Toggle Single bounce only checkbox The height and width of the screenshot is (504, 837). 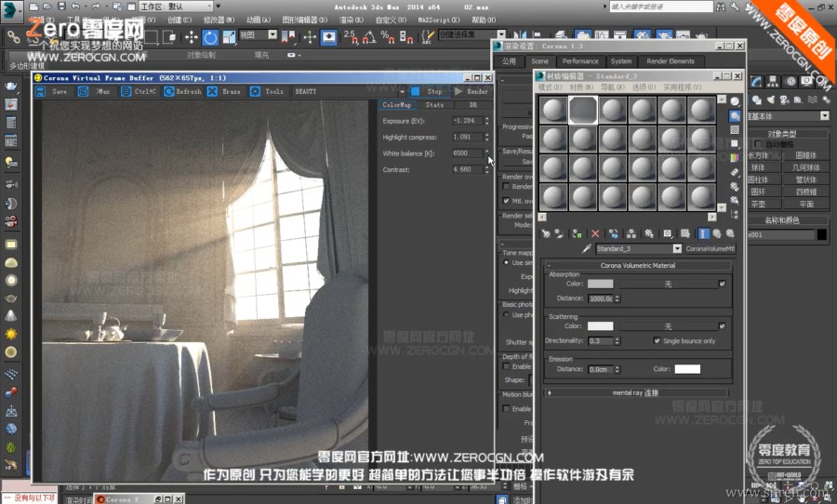coord(658,341)
